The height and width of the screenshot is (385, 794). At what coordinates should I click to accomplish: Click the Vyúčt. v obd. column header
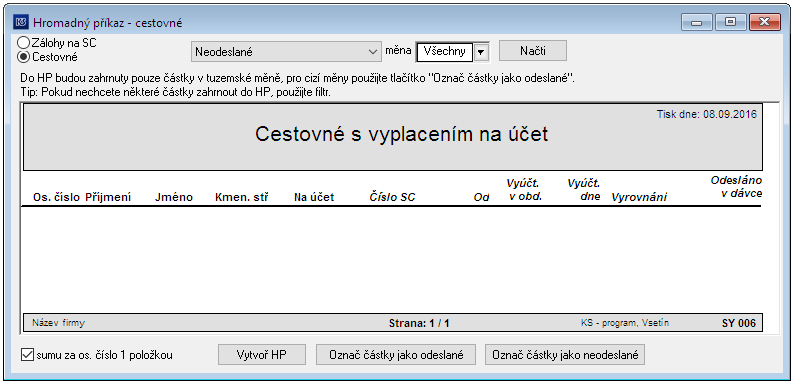525,189
